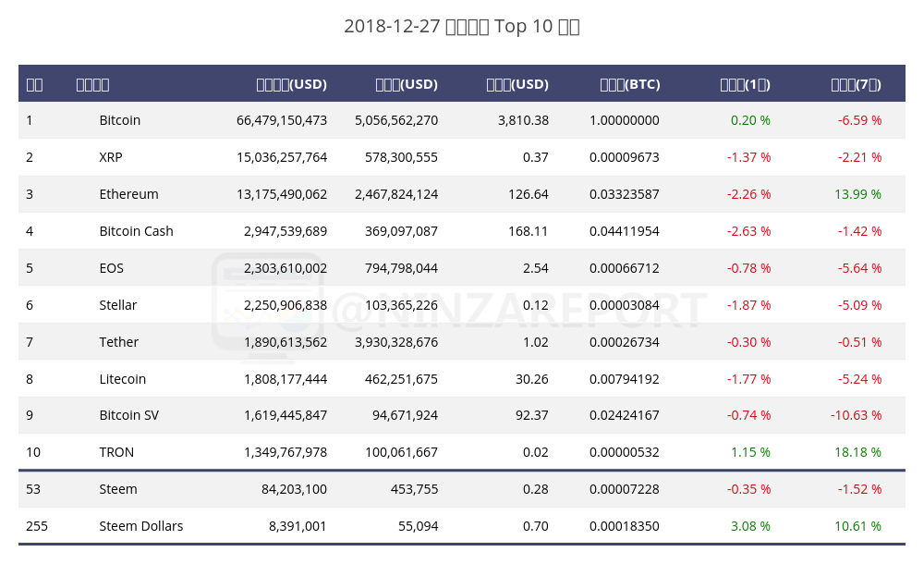Click Steem's BTC price 0.00007228
Image resolution: width=924 pixels, height=564 pixels.
pyautogui.click(x=625, y=489)
